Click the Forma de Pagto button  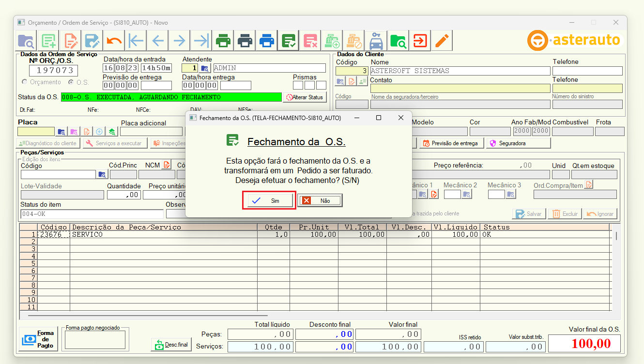(39, 339)
